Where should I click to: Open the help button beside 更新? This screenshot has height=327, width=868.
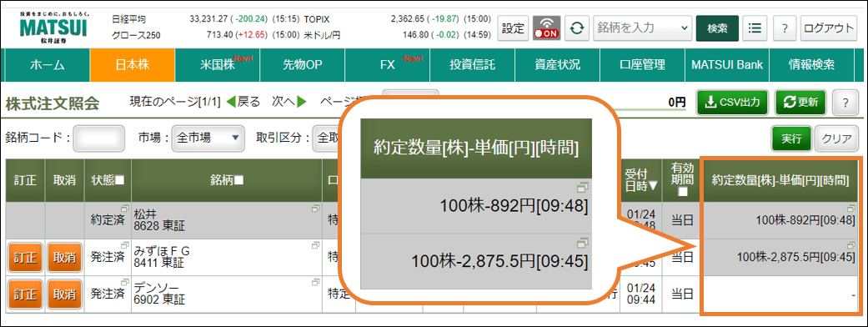pyautogui.click(x=845, y=103)
